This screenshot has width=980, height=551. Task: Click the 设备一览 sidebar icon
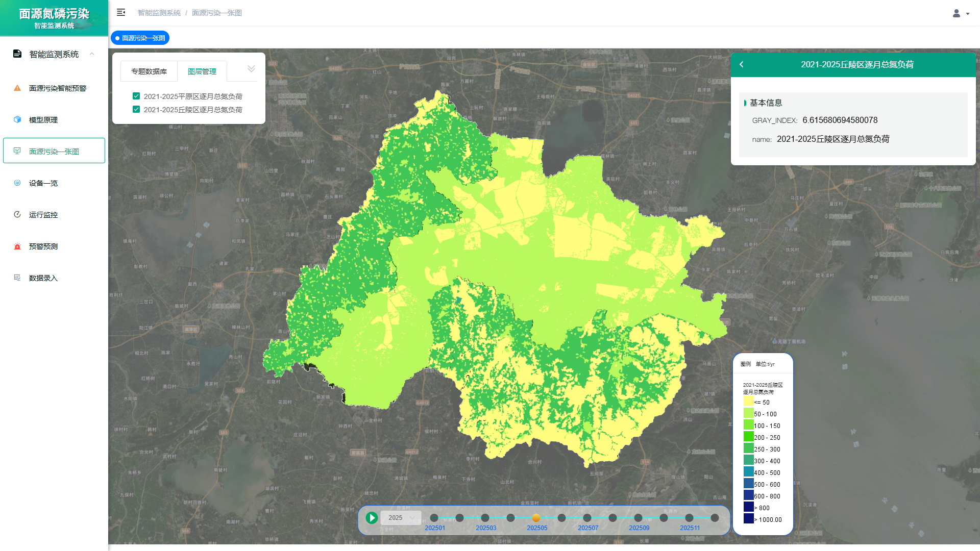click(17, 183)
